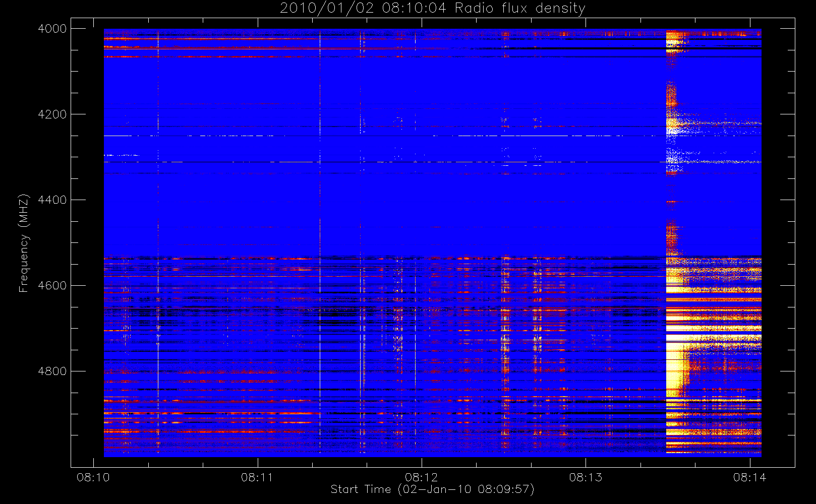The image size is (816, 504).
Task: Click the 08:10 time axis label
Action: (x=93, y=477)
